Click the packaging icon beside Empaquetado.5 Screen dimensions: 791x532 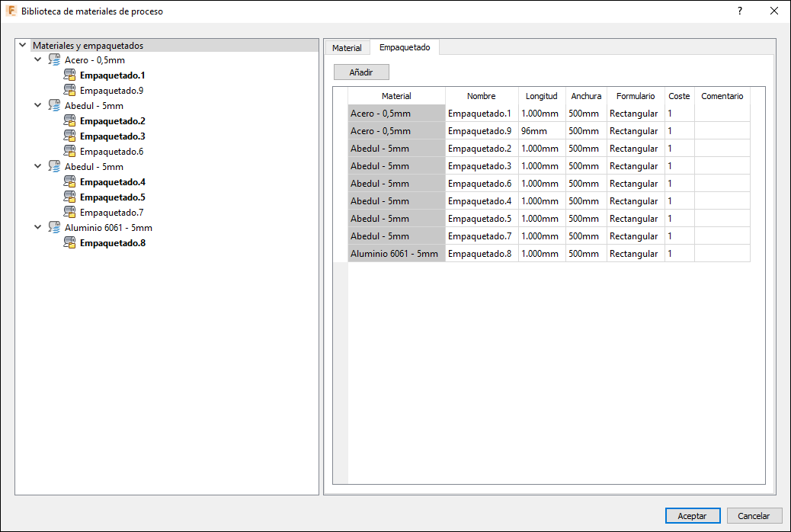(69, 197)
